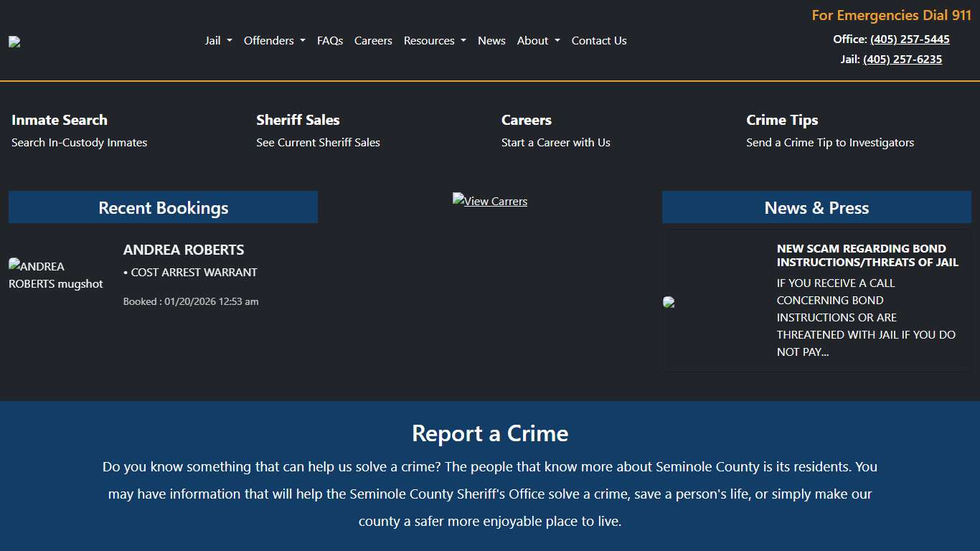Open the Offenders dropdown menu
980x551 pixels.
pos(274,41)
